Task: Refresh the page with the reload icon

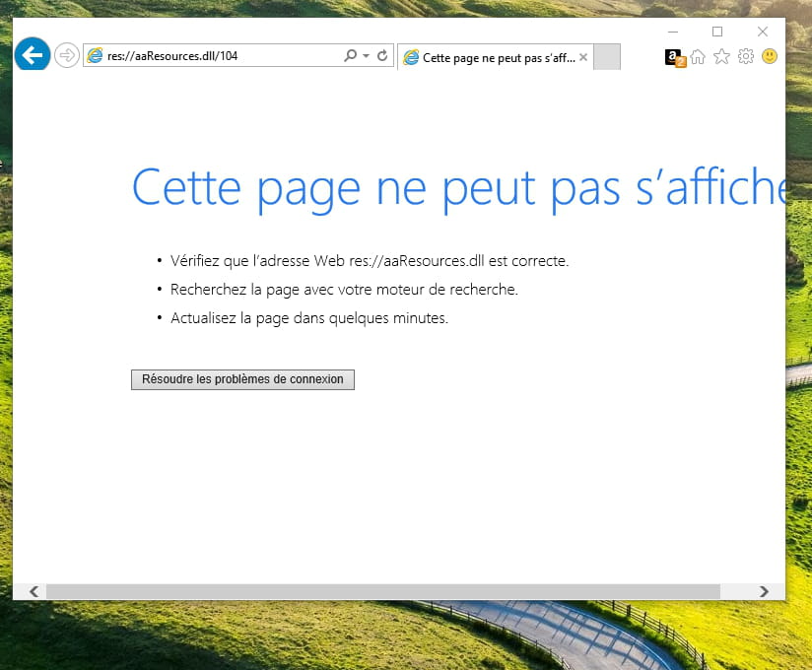Action: (x=382, y=56)
